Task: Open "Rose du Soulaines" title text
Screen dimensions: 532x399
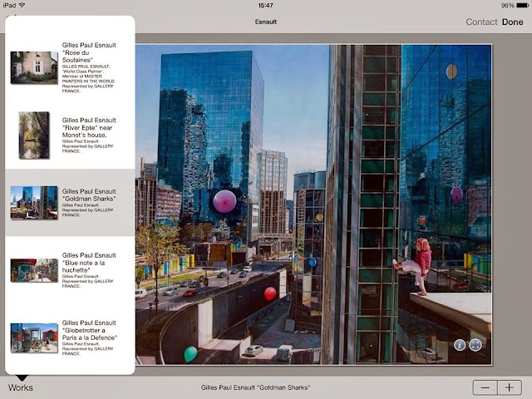Action: pyautogui.click(x=89, y=52)
